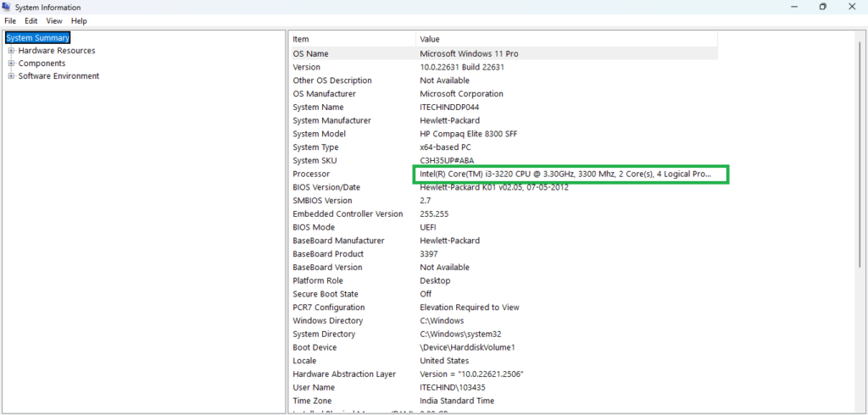Click the ITECHINDDP044 value
This screenshot has height=415, width=868.
tap(449, 107)
